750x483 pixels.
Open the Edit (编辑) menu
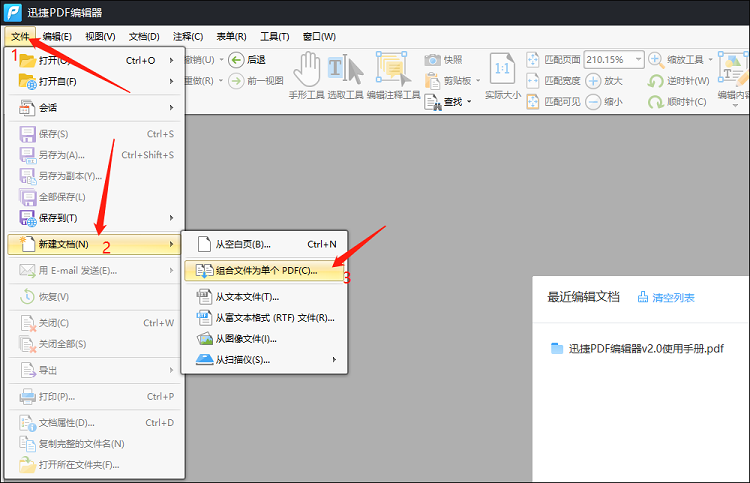click(57, 36)
